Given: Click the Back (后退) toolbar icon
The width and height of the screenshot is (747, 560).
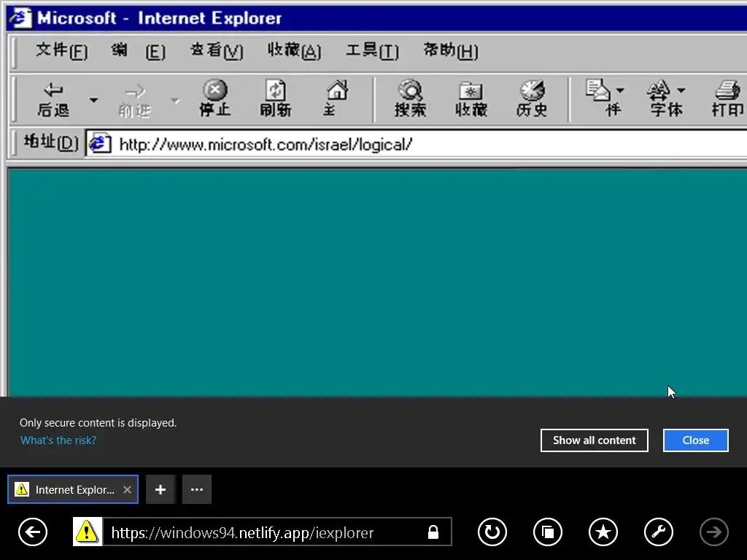Looking at the screenshot, I should pyautogui.click(x=53, y=99).
